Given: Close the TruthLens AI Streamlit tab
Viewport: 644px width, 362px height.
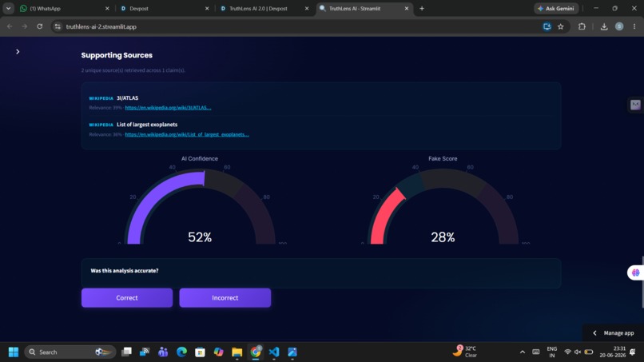Looking at the screenshot, I should pyautogui.click(x=407, y=8).
